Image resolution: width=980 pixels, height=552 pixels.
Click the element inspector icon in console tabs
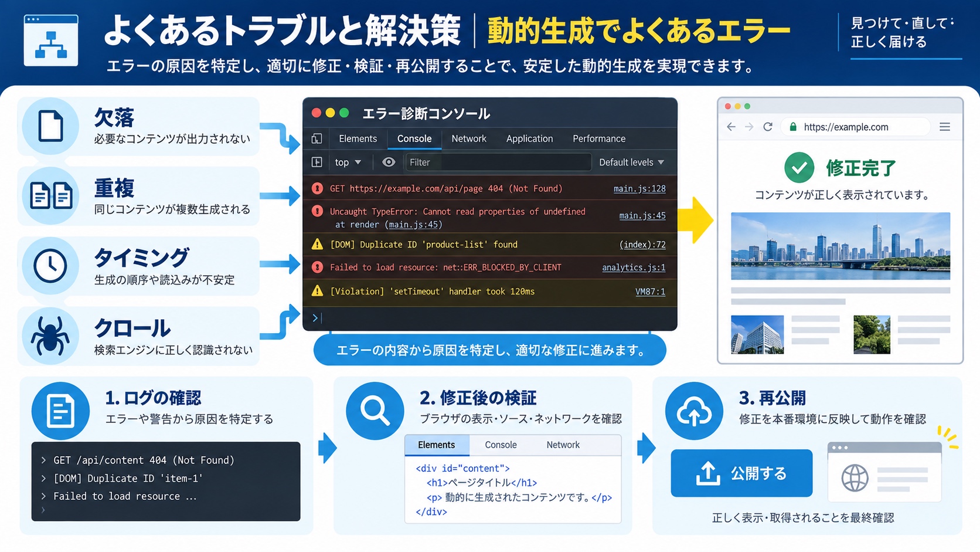pos(317,139)
